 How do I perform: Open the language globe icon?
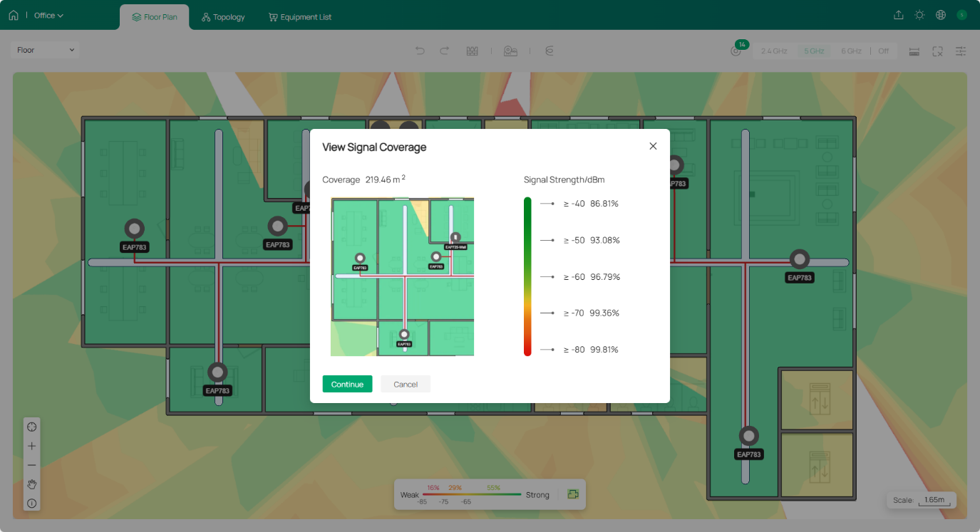[x=941, y=15]
